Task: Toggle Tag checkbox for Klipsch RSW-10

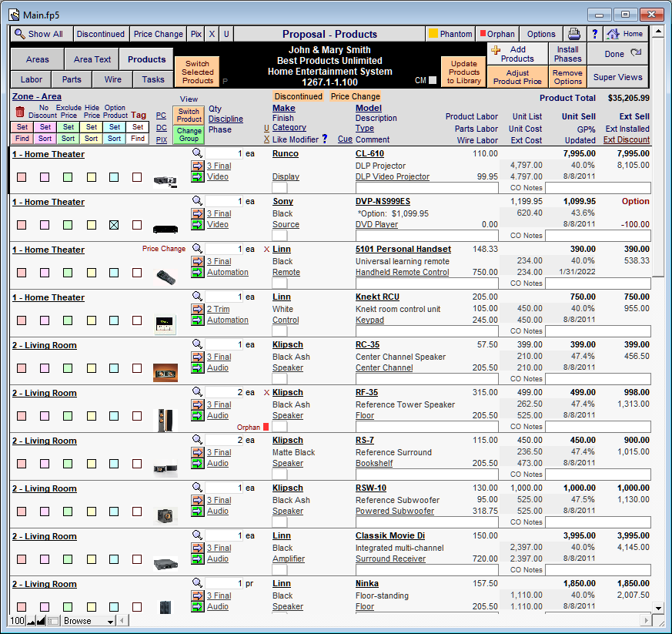Action: (137, 512)
